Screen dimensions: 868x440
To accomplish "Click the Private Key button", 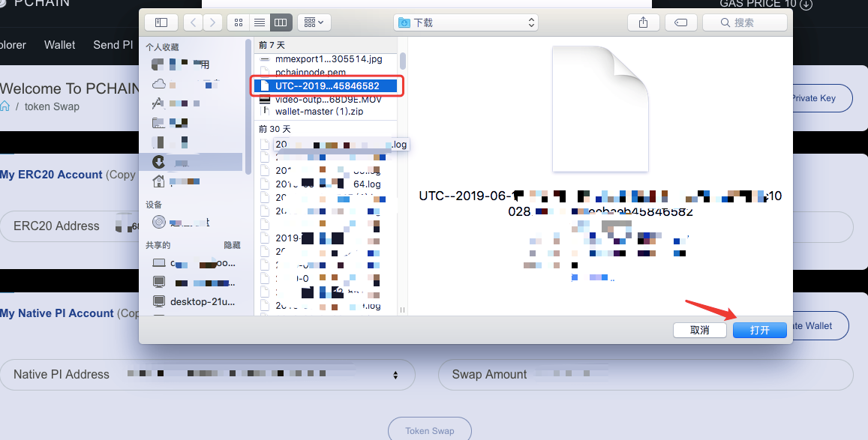I will (x=822, y=98).
